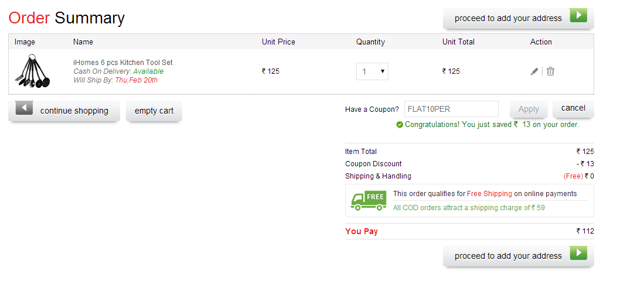Viewport: 644px width, 281px height.
Task: Click the pencil edit icon for item
Action: coord(534,71)
